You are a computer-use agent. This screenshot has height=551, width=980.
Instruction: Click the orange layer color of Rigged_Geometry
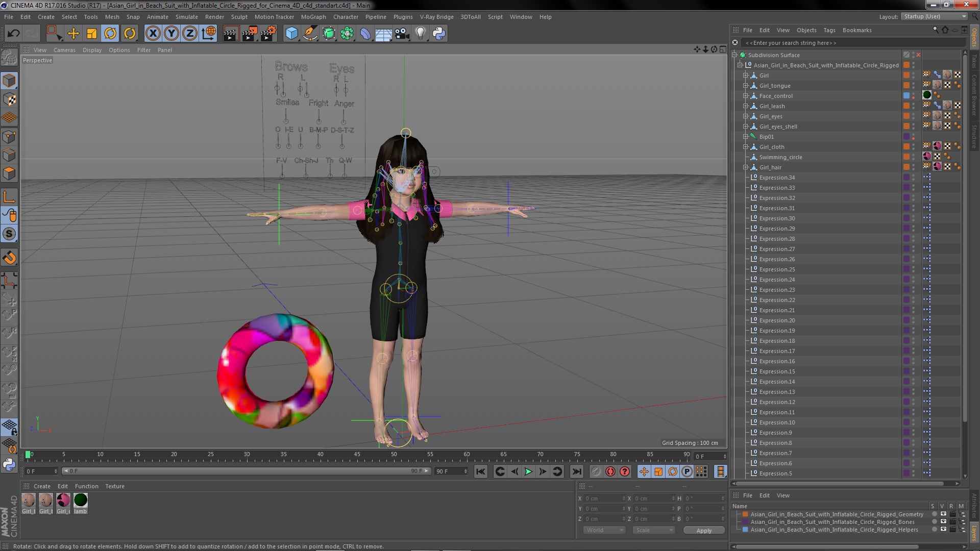coord(745,514)
